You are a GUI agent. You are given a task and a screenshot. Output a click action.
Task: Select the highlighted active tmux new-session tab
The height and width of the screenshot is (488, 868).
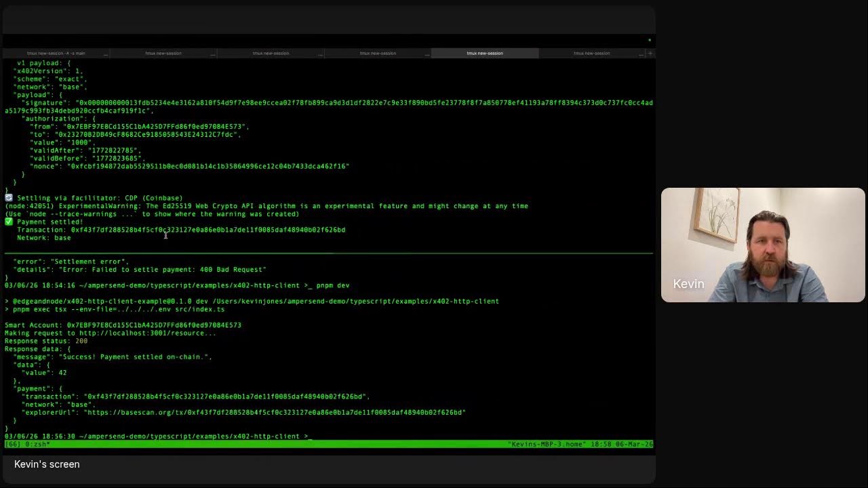click(x=485, y=53)
